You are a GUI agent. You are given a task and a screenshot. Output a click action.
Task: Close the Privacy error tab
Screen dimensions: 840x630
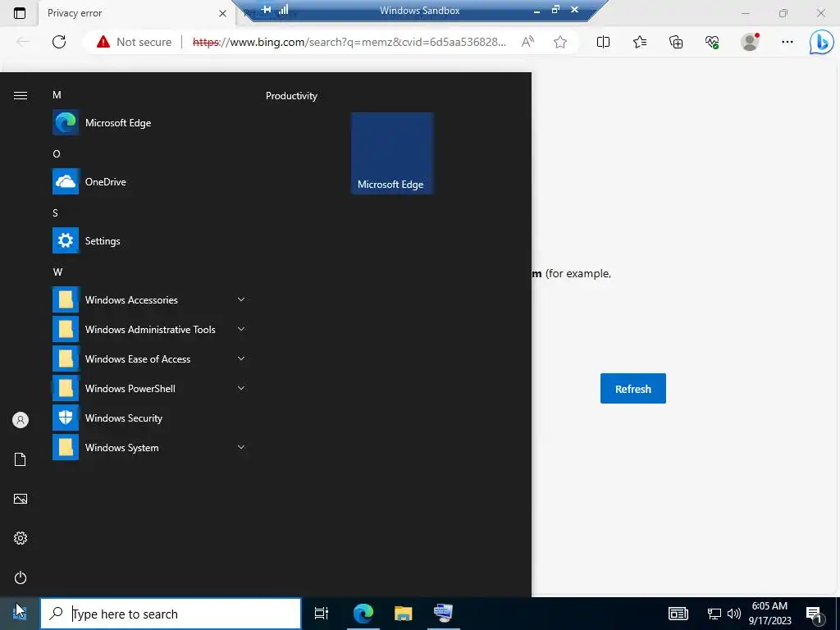223,13
